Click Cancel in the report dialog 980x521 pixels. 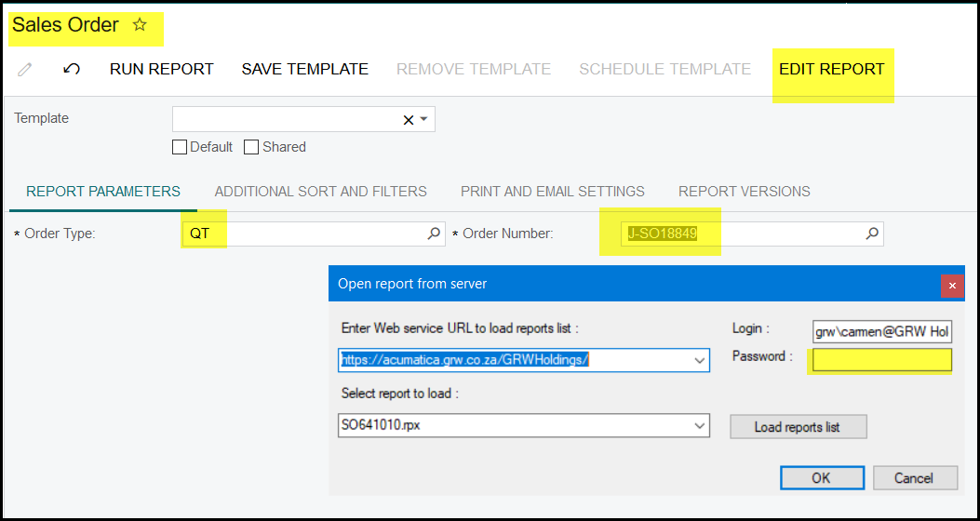(913, 478)
